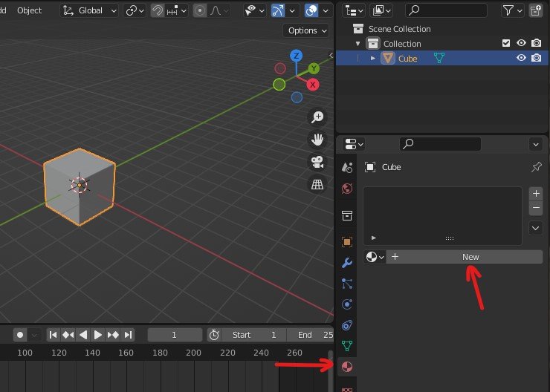Click the negative Y axis gizmo circle

(279, 85)
